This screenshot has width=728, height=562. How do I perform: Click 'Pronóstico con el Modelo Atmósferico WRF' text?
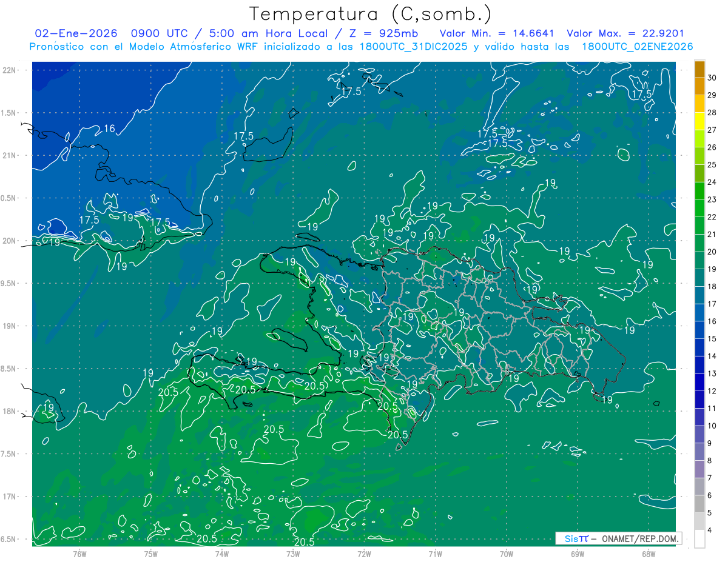point(144,47)
